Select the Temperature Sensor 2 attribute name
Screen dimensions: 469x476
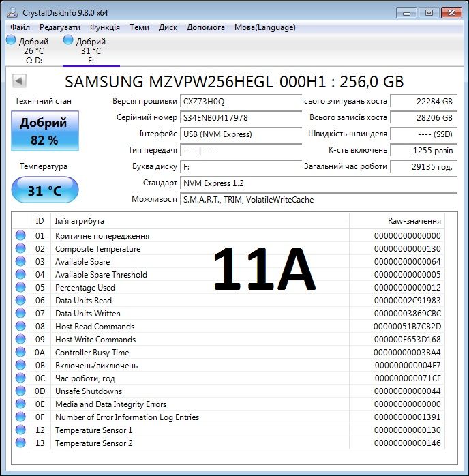click(x=94, y=443)
